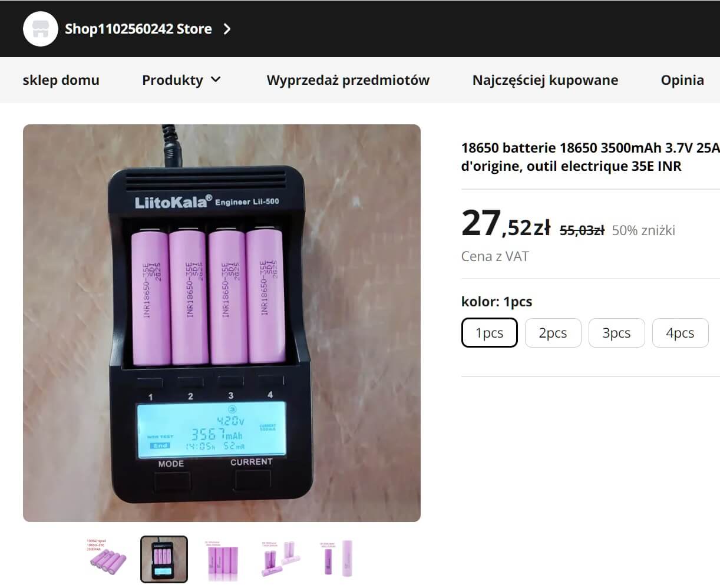Select the charger photo thumbnail
This screenshot has height=588, width=720.
(164, 559)
